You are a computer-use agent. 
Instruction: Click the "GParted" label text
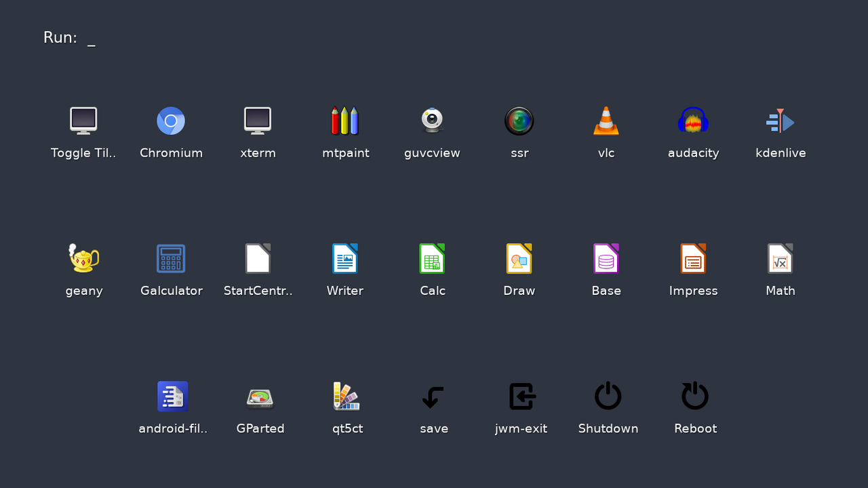click(x=260, y=428)
